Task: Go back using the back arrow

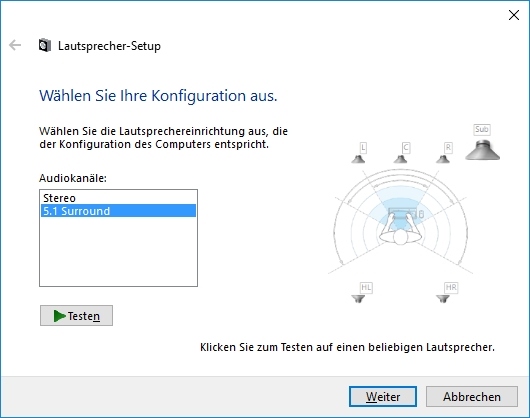Action: pos(15,45)
